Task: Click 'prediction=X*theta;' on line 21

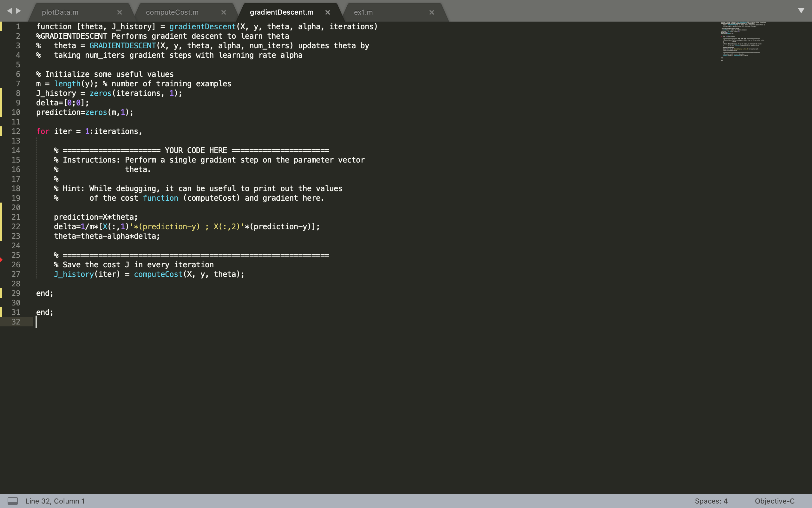Action: pos(96,217)
